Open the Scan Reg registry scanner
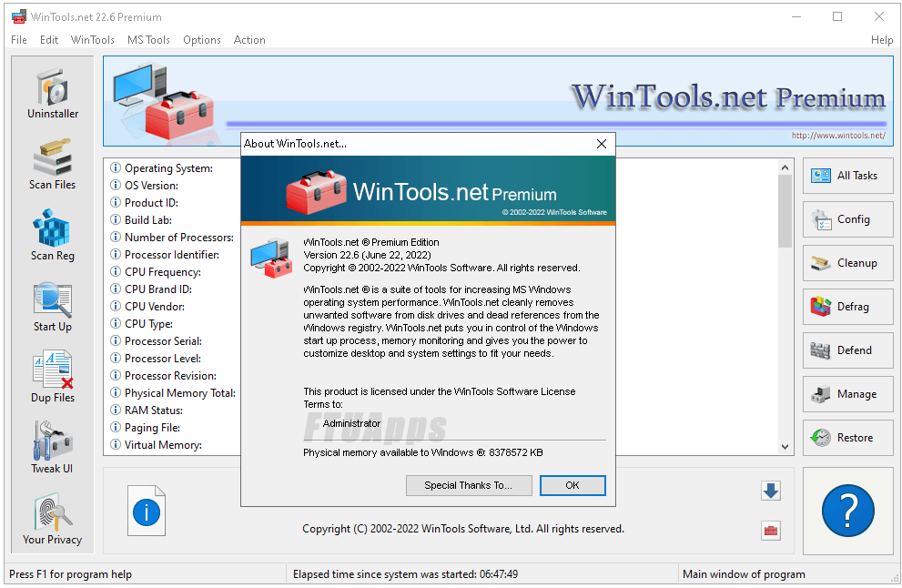 (53, 236)
